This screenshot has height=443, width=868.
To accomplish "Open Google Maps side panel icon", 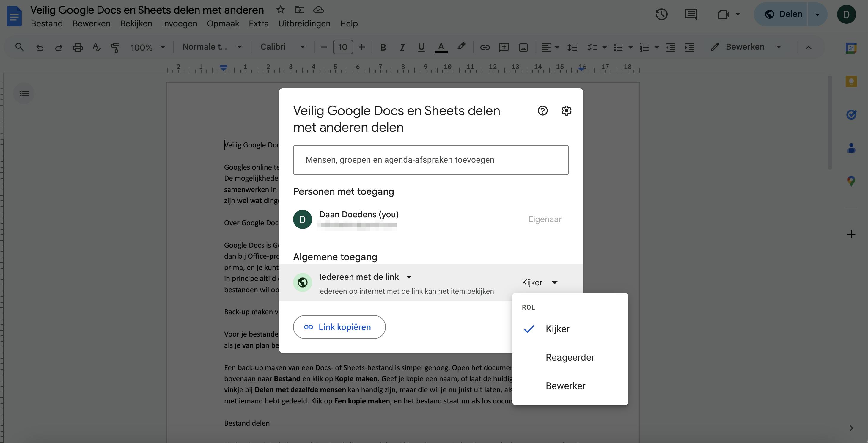I will tap(851, 181).
